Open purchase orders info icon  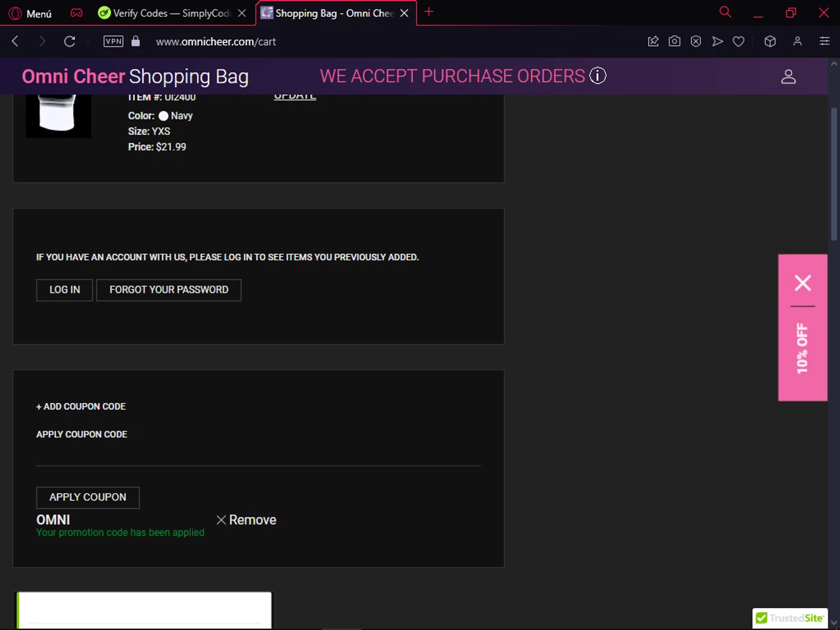pyautogui.click(x=598, y=76)
